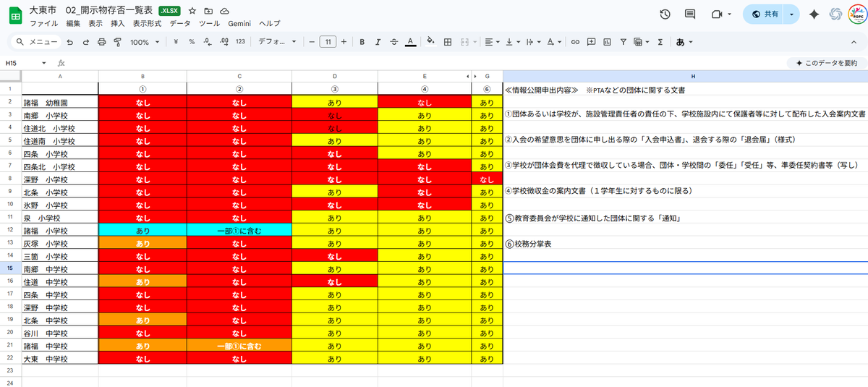Click the undo icon
868x387 pixels.
point(69,42)
